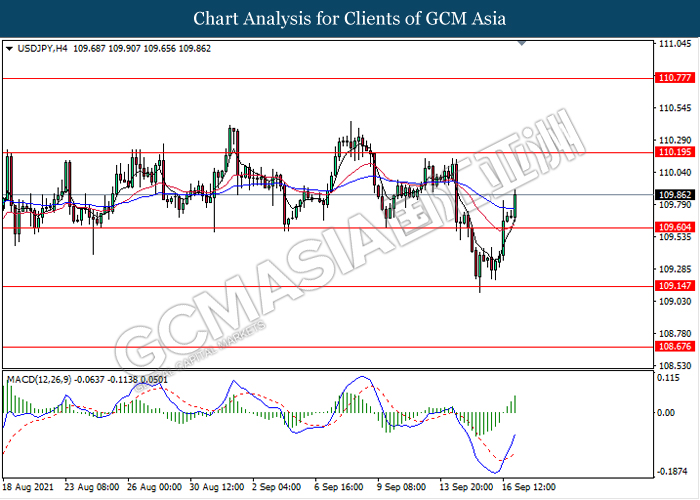
Task: Click the 109.535 price axis value
Action: click(x=675, y=237)
